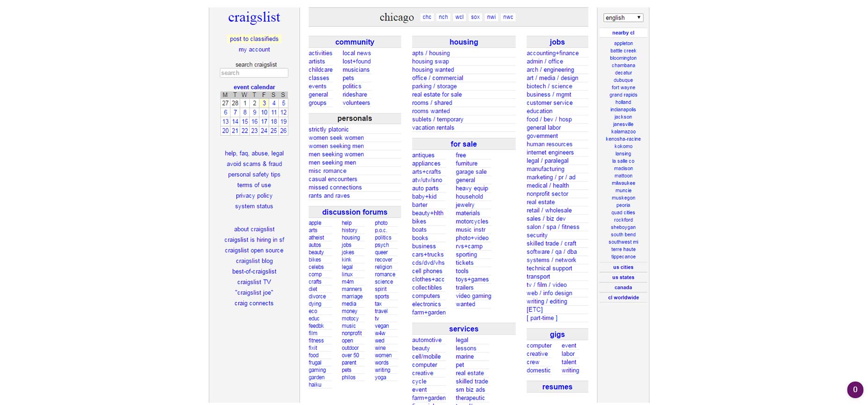Open talent gigs

[569, 362]
